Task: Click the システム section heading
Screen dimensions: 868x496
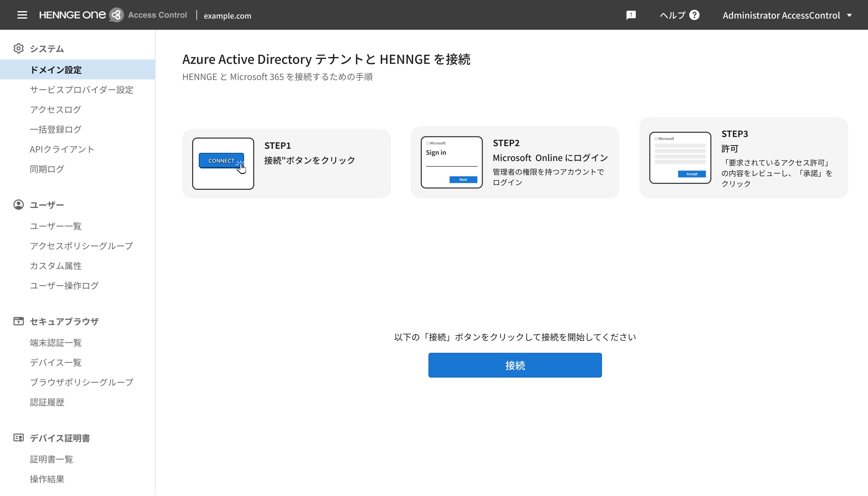Action: [47, 49]
